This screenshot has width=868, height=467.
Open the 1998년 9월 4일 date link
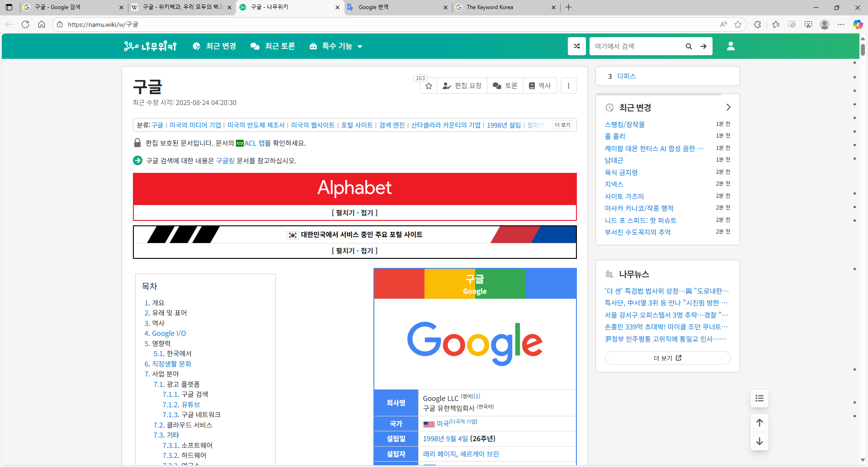coord(445,438)
